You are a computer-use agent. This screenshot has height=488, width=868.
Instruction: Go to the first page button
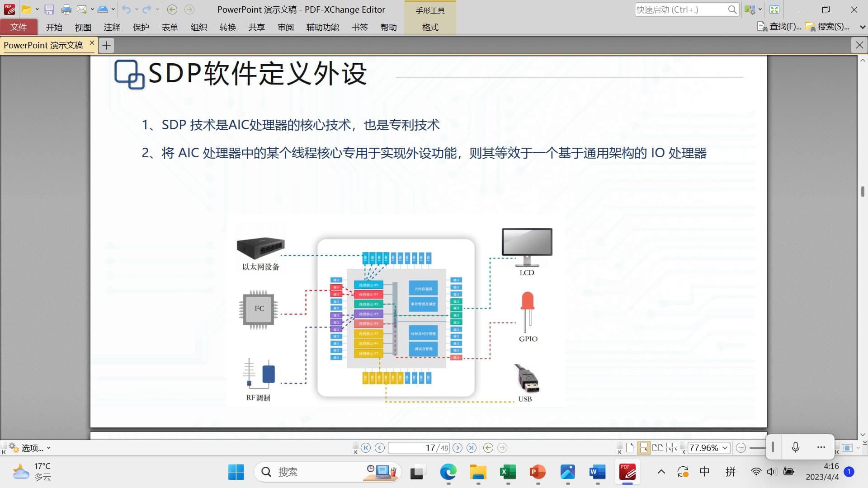[366, 448]
